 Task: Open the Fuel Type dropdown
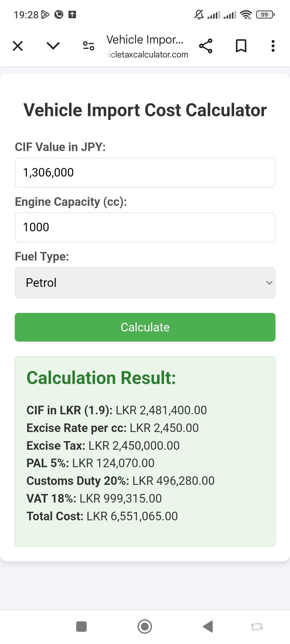(145, 283)
